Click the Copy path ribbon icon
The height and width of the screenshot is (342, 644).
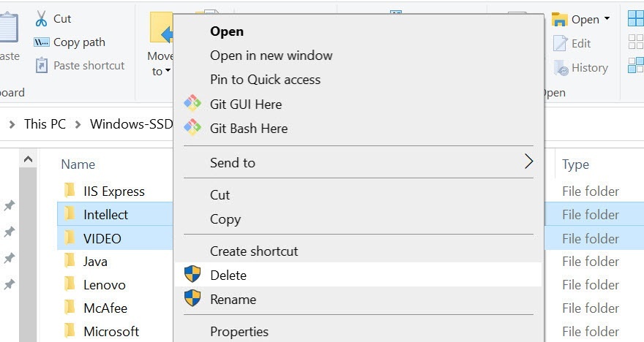[42, 42]
